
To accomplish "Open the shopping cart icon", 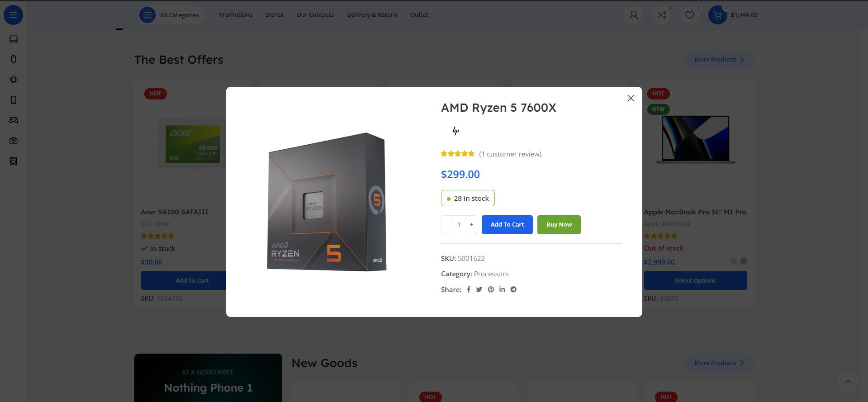I will [717, 15].
